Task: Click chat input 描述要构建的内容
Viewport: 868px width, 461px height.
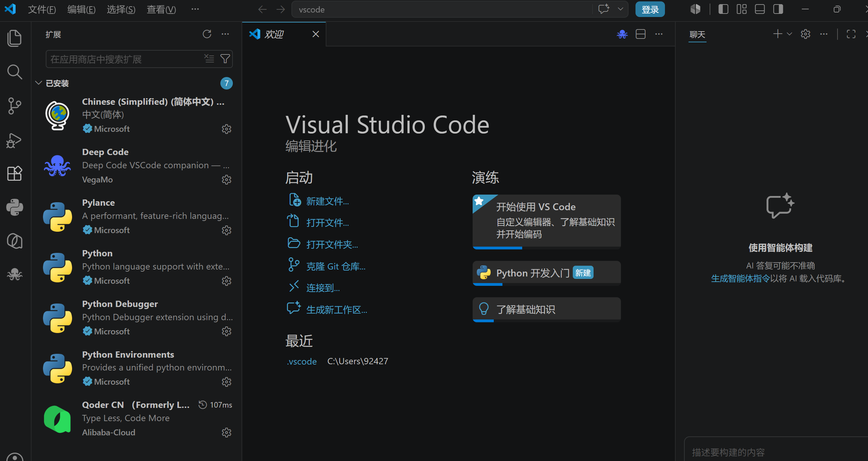Action: [x=776, y=452]
